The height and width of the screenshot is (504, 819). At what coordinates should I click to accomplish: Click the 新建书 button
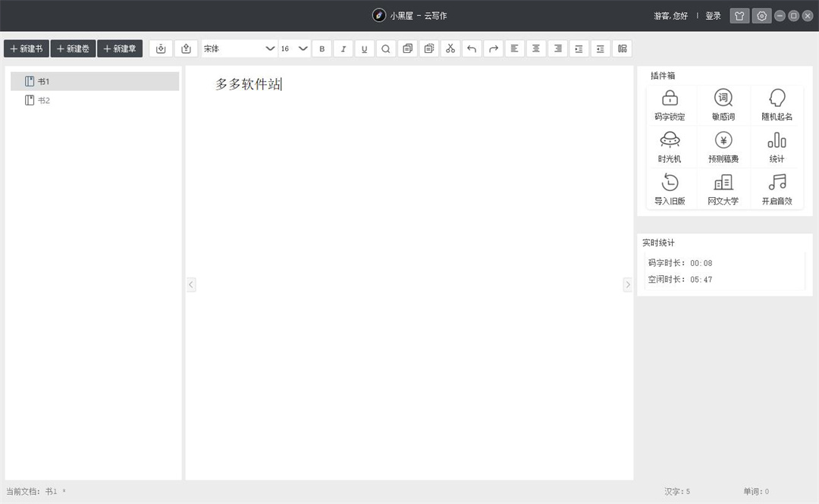[27, 49]
